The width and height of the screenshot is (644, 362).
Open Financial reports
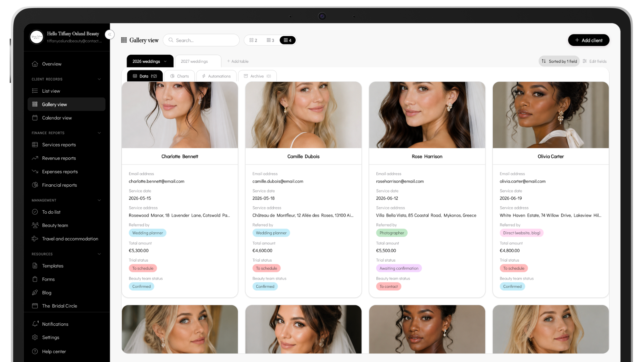66,185
